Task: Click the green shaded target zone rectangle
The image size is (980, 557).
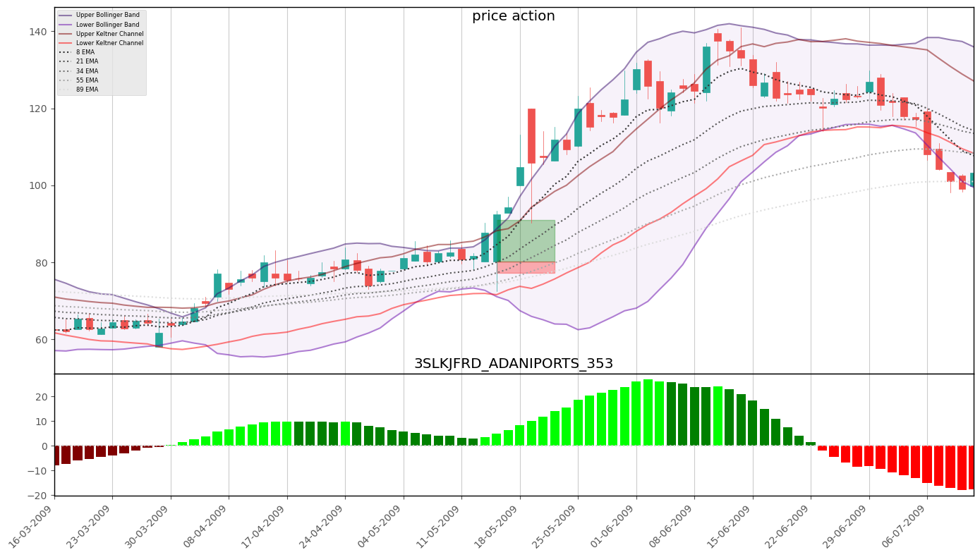Action: (x=526, y=240)
